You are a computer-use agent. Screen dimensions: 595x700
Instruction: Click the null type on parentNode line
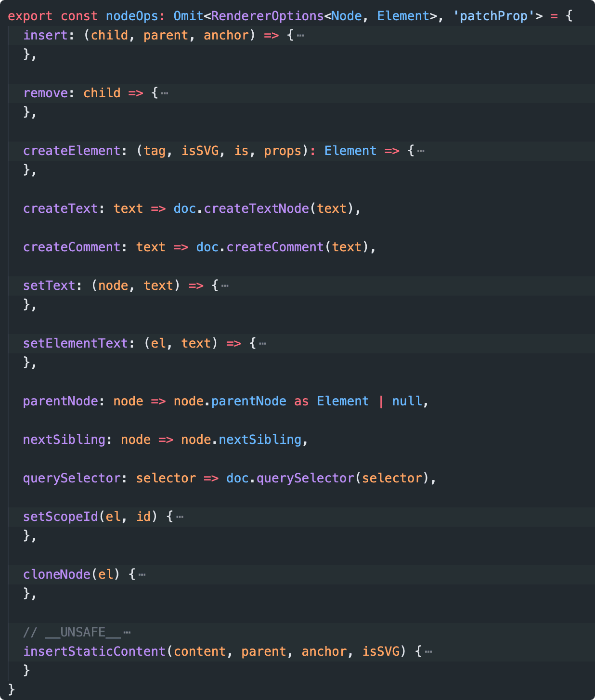[407, 401]
